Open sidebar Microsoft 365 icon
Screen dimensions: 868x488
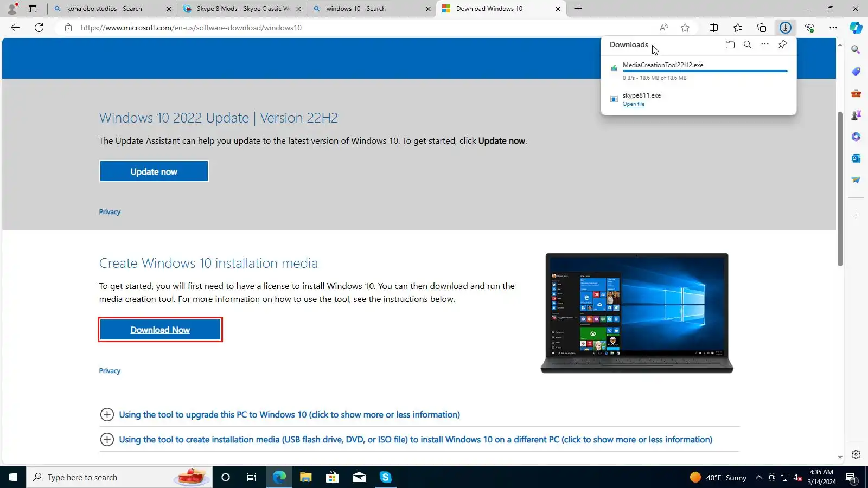click(x=856, y=137)
